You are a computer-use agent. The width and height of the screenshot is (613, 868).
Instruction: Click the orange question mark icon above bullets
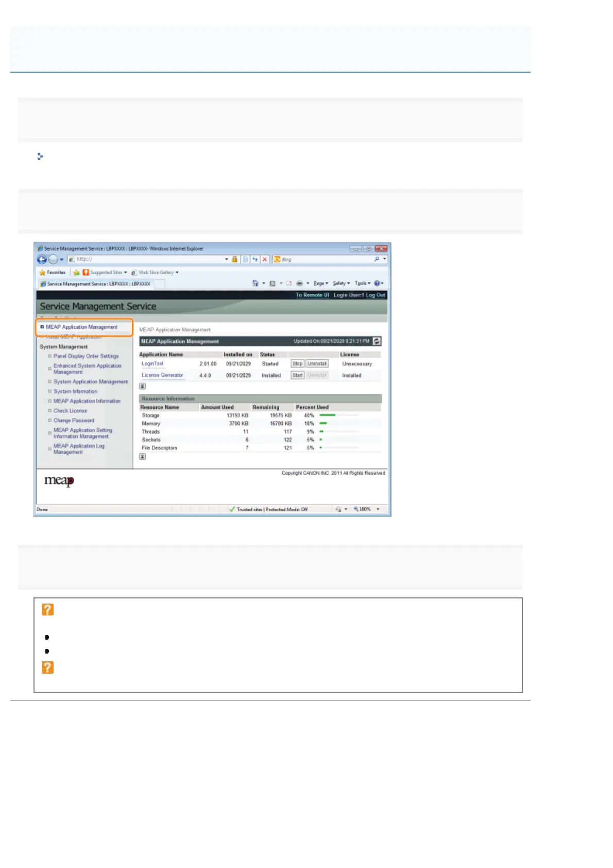(47, 610)
